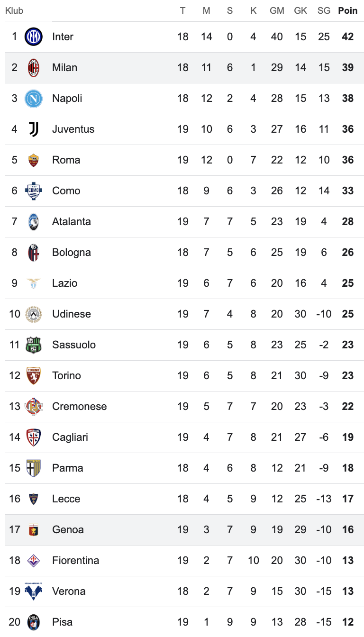Open the Lazio team link
Image resolution: width=364 pixels, height=637 pixels.
pos(64,283)
